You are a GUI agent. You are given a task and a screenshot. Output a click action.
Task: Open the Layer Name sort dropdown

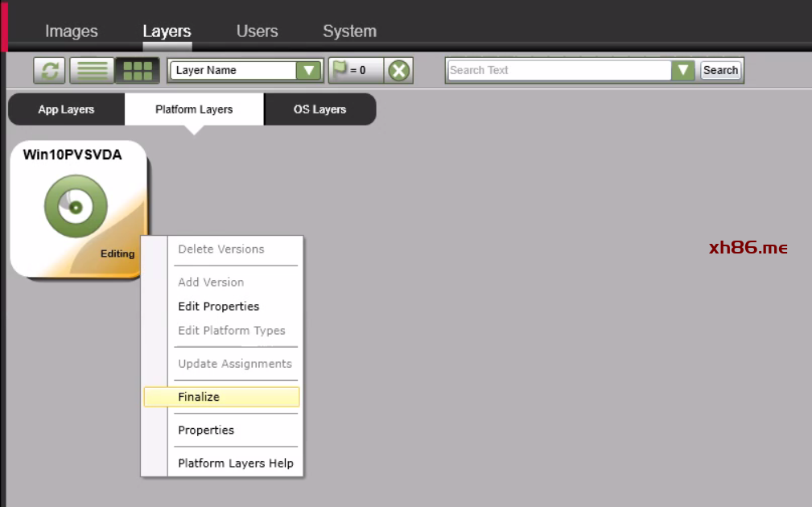pyautogui.click(x=308, y=71)
